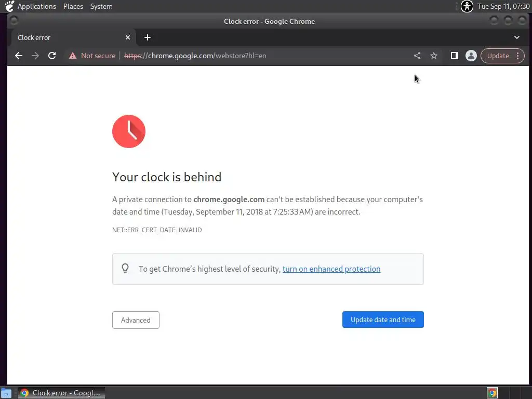This screenshot has height=399, width=532.
Task: Bookmark this page with the star icon
Action: [x=434, y=56]
